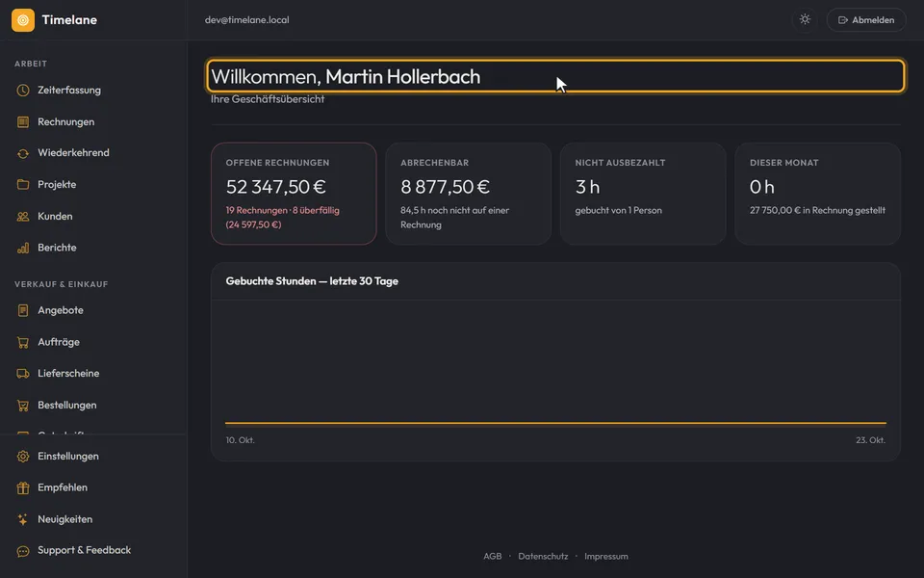Click the gebucht von 1 Person text
This screenshot has height=578, width=924.
click(618, 211)
